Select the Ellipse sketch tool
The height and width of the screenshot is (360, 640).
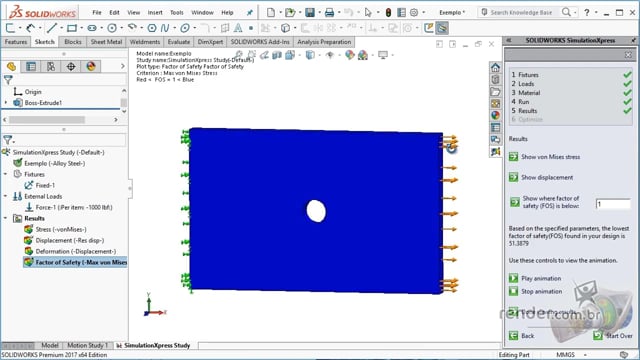tap(185, 28)
